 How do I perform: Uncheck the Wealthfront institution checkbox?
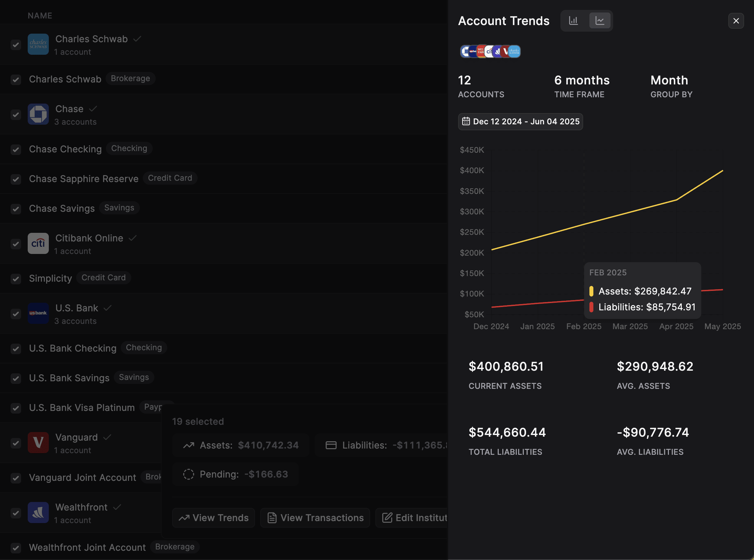(x=16, y=513)
